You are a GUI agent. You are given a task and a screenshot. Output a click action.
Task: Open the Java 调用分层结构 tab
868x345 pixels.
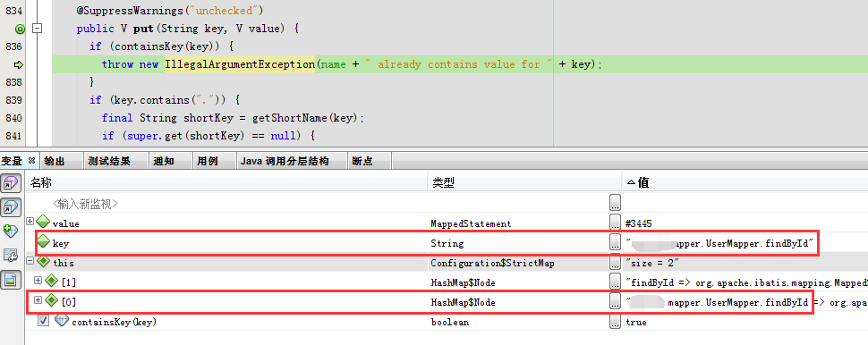(x=285, y=161)
